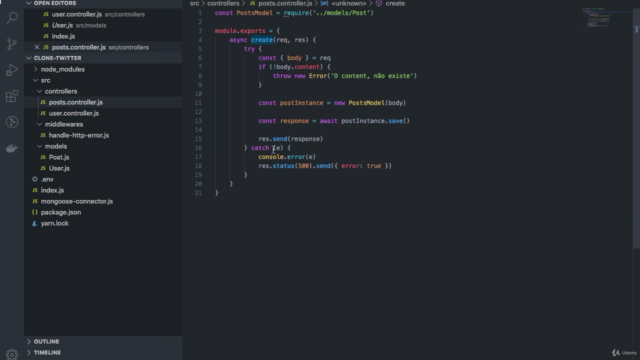This screenshot has height=360, width=640.
Task: Expand the Timeline panel
Action: (103, 353)
